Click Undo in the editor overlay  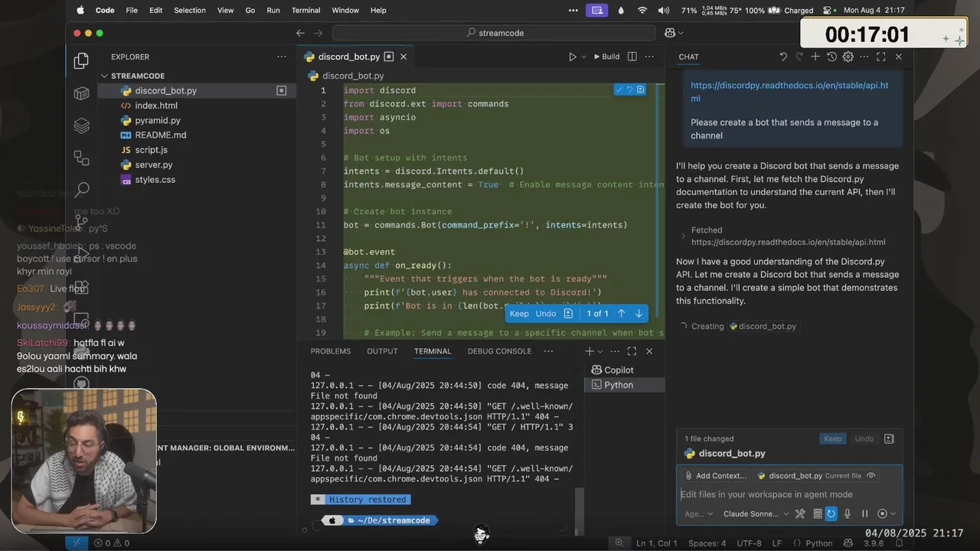coord(546,314)
